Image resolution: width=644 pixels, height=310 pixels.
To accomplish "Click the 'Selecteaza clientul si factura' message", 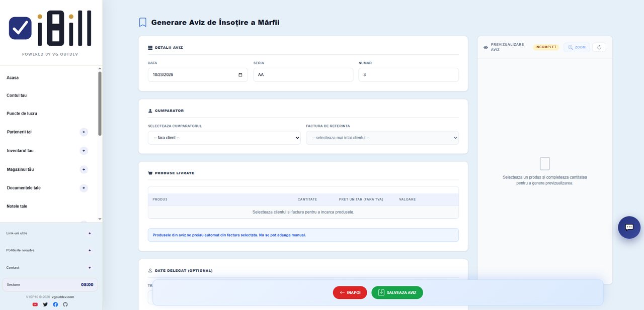I will 303,212.
